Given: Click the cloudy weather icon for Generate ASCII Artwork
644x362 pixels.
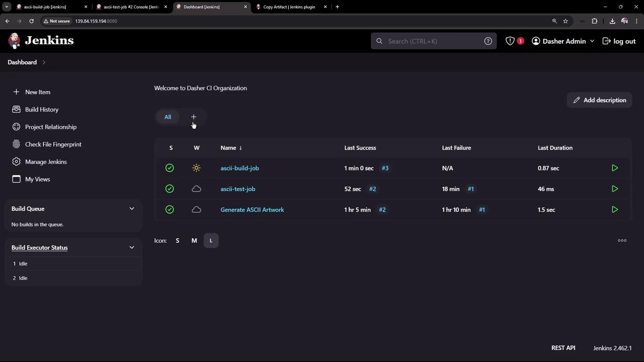Looking at the screenshot, I should 197,210.
